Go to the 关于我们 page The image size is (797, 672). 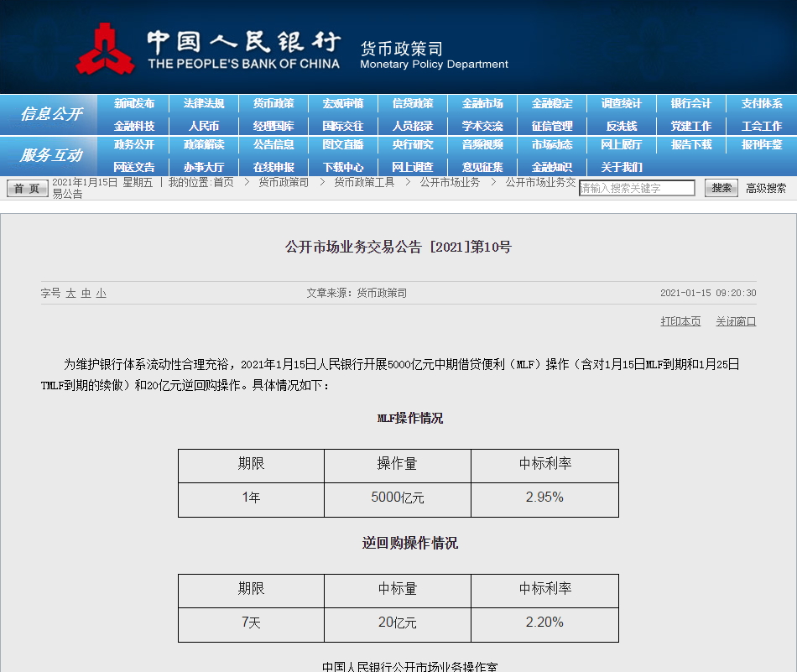[622, 167]
